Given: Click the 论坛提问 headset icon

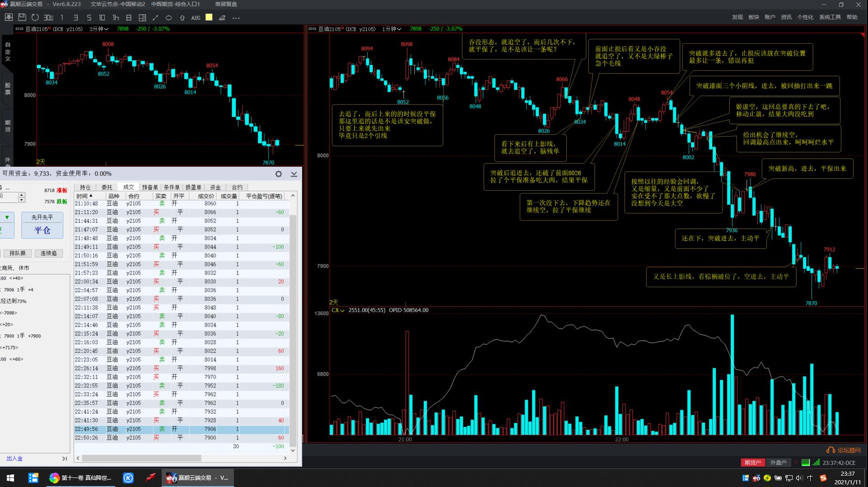Looking at the screenshot, I should coord(831,450).
